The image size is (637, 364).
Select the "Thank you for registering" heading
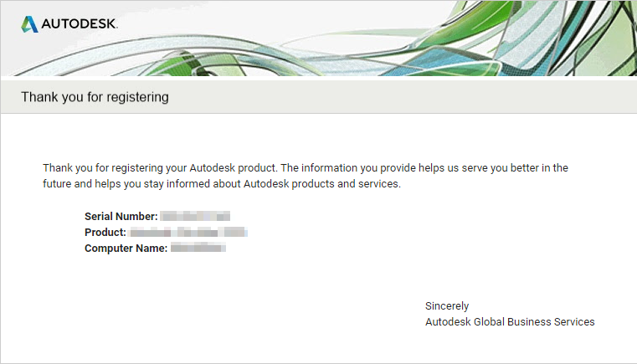pyautogui.click(x=95, y=97)
